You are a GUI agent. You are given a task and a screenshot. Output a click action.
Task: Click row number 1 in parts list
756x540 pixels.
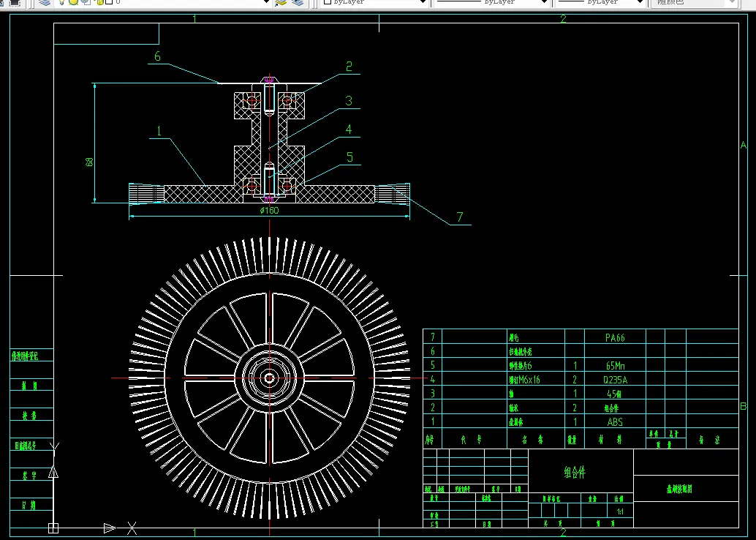pyautogui.click(x=433, y=421)
